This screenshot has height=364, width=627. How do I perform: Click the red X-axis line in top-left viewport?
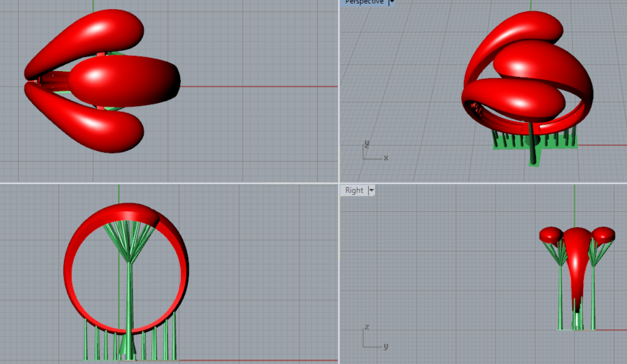pyautogui.click(x=255, y=87)
